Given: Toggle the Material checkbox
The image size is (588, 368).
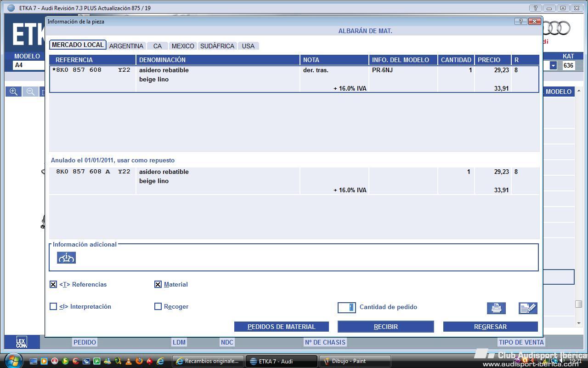Looking at the screenshot, I should [x=158, y=284].
